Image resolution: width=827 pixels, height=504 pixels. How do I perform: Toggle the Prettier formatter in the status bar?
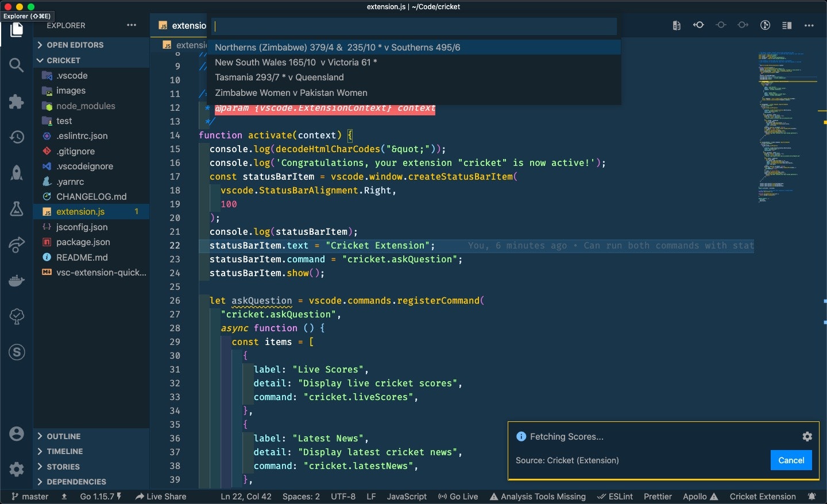click(x=658, y=497)
